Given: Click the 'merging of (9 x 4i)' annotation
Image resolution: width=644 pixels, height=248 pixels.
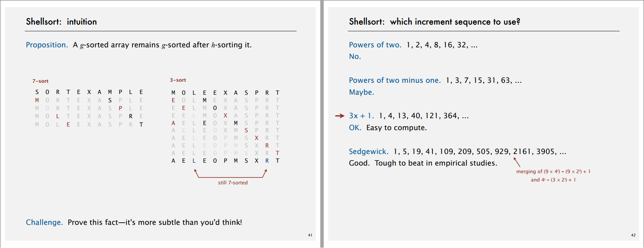Looking at the screenshot, I should pos(553,171).
